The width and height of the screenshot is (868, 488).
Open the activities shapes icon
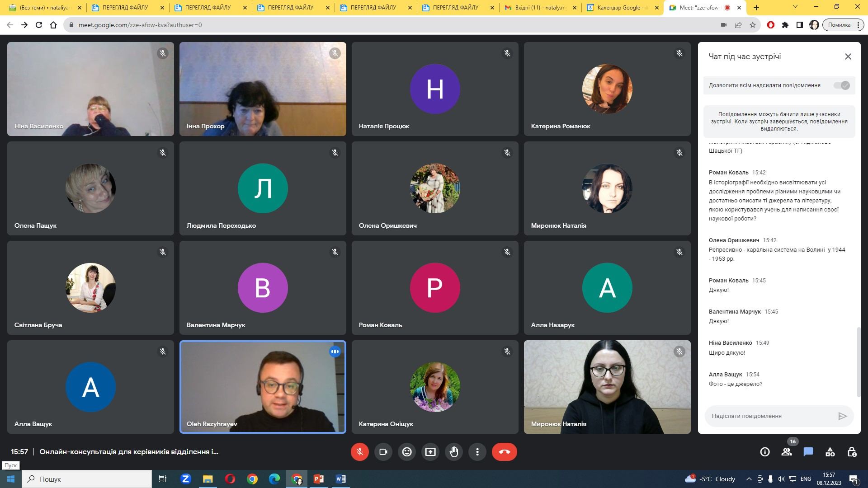pyautogui.click(x=830, y=452)
